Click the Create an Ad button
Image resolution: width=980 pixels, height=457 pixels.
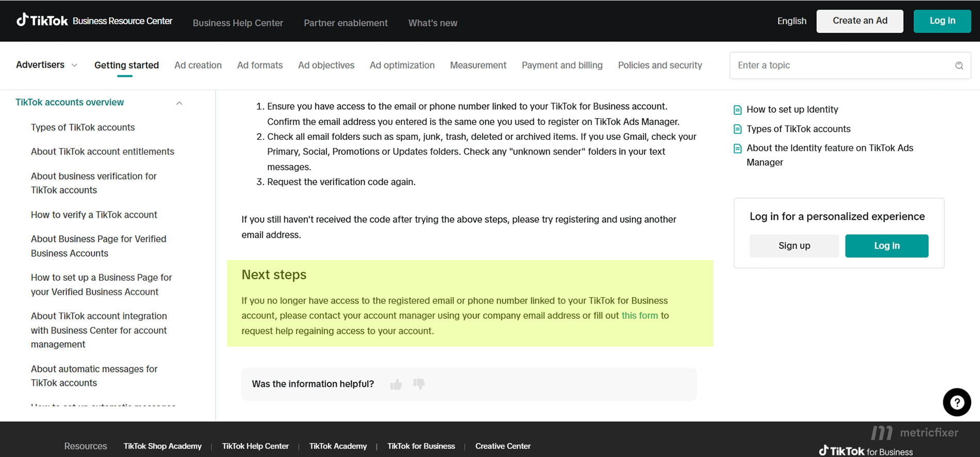pyautogui.click(x=860, y=21)
